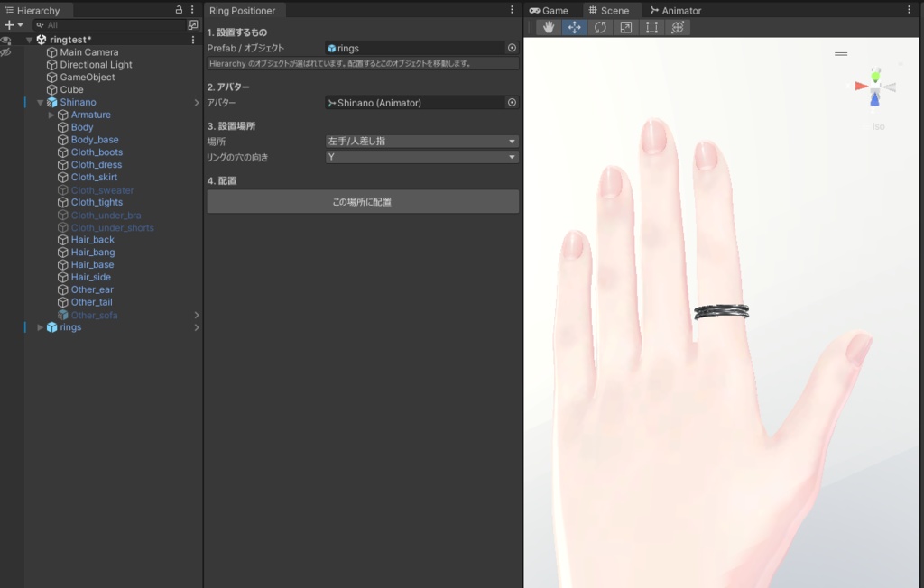Click the この場所に配置 button
Screen dimensions: 924x588
[x=363, y=201]
